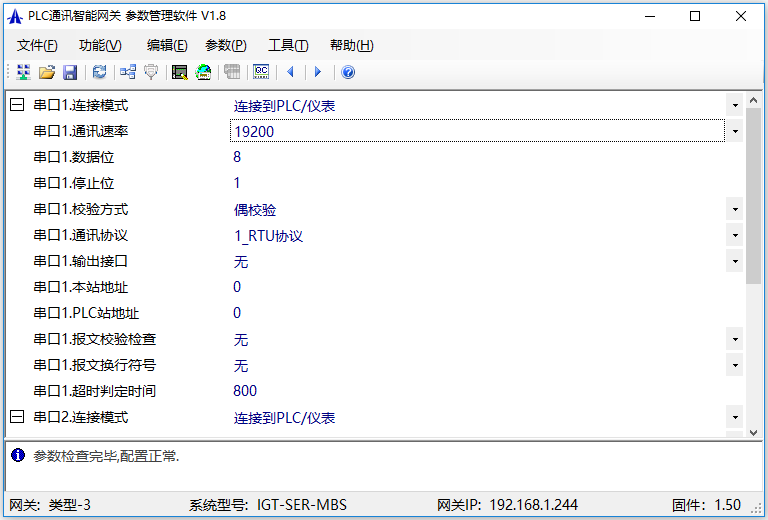The image size is (768, 520).
Task: Open the 文件(F) menu
Action: (37, 45)
